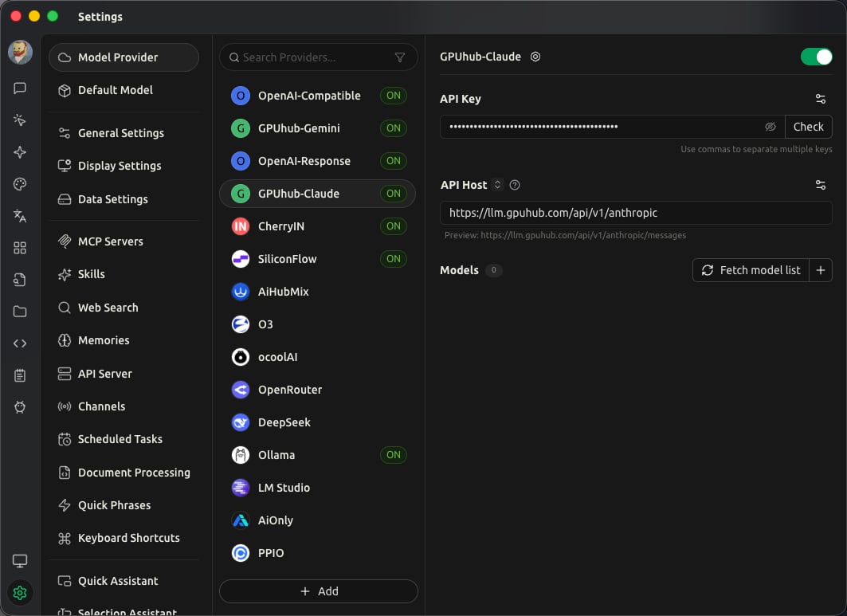This screenshot has height=616, width=847.
Task: Show the hidden API key
Action: (x=771, y=127)
